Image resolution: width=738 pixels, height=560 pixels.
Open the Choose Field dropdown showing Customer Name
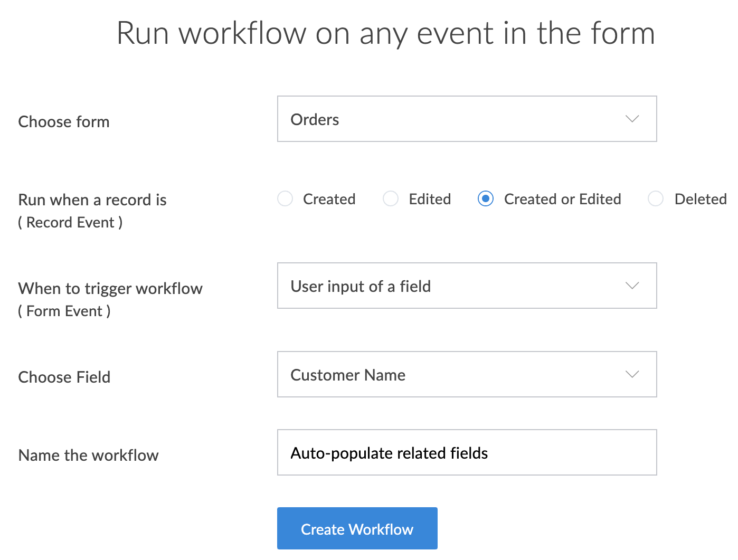(467, 374)
